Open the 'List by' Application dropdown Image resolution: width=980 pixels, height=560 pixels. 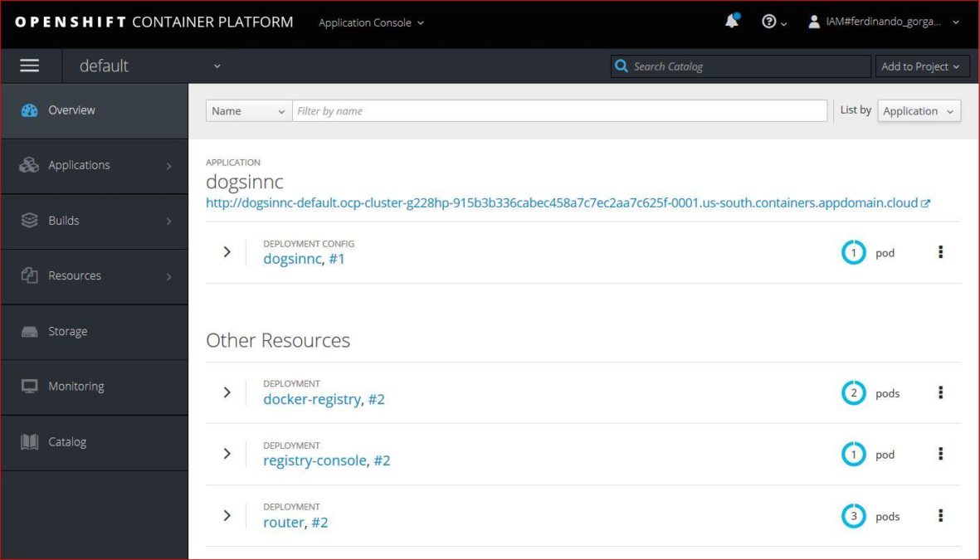919,110
